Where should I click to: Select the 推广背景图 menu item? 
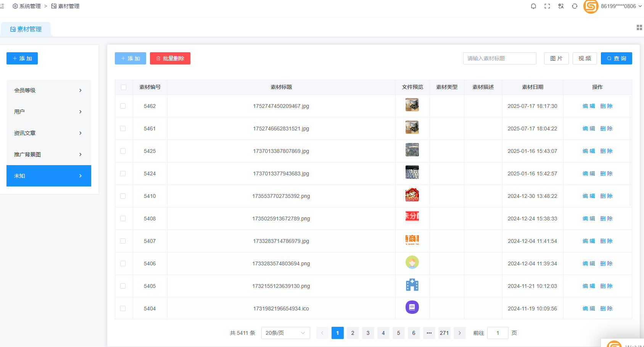[49, 154]
